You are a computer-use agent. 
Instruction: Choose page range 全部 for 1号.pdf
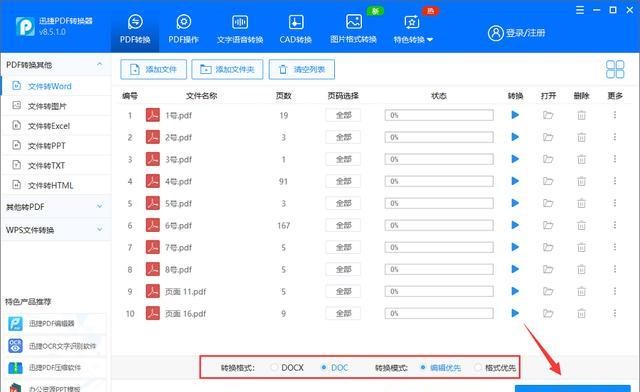coord(343,115)
